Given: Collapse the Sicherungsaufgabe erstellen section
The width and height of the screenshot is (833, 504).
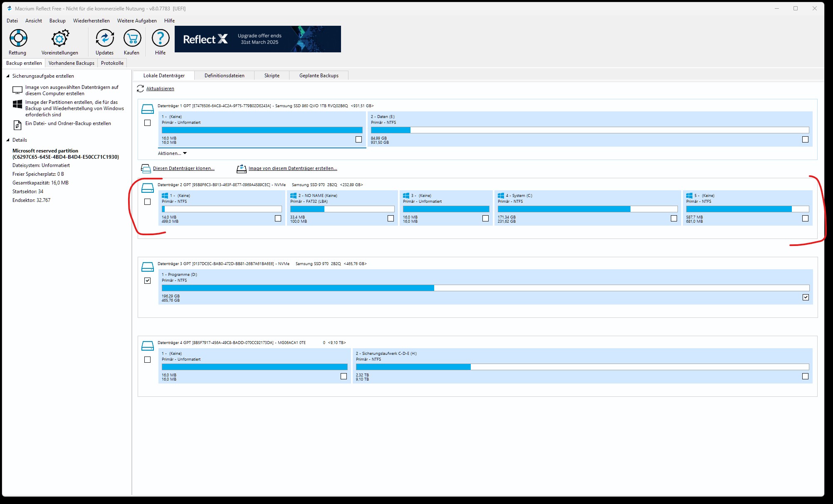Looking at the screenshot, I should 7,76.
